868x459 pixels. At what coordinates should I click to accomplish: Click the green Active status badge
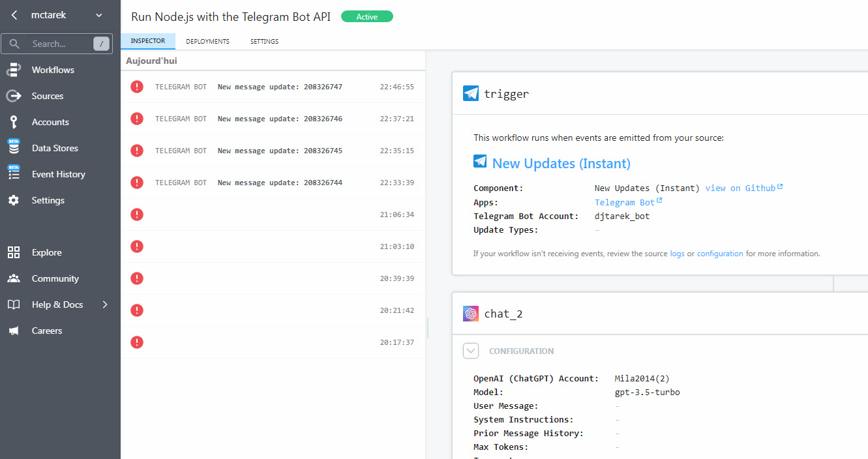click(367, 17)
